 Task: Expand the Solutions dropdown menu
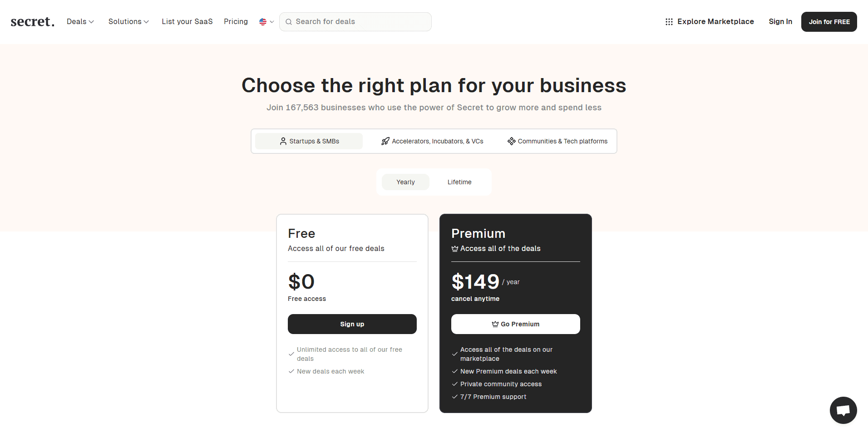(x=128, y=22)
